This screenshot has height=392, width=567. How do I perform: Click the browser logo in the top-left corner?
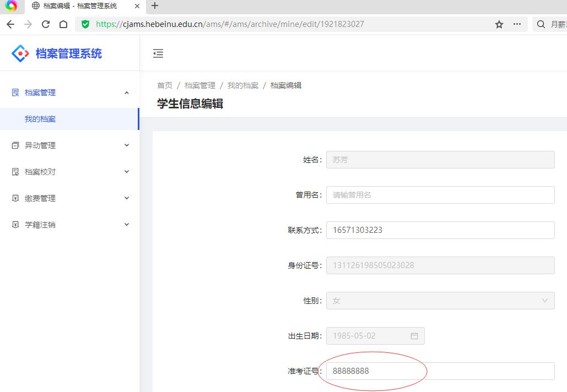pos(11,6)
